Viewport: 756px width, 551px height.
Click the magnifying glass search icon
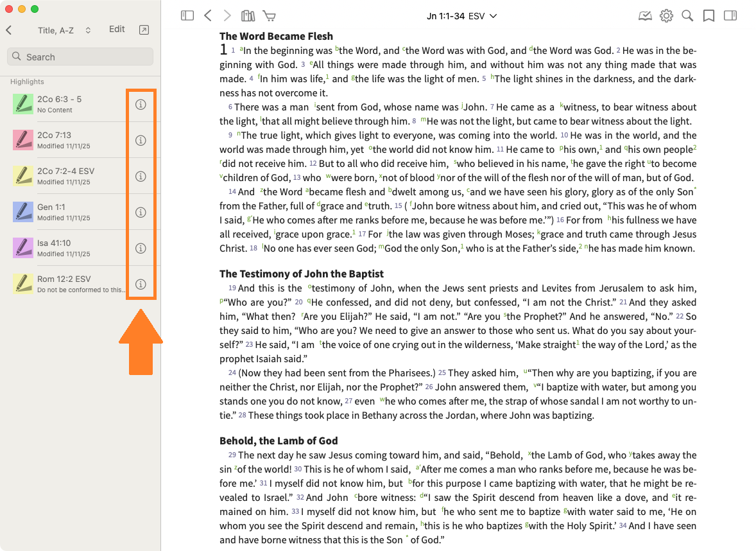point(687,16)
